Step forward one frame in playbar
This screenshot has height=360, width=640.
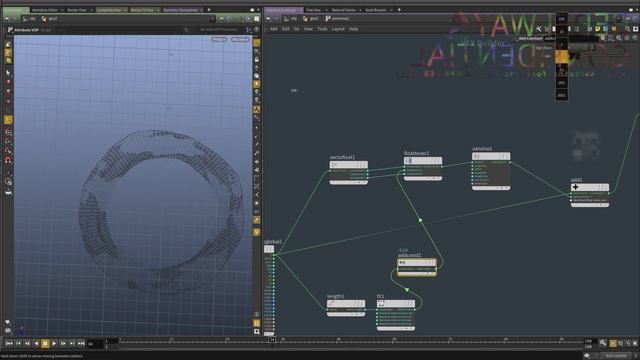pyautogui.click(x=63, y=344)
